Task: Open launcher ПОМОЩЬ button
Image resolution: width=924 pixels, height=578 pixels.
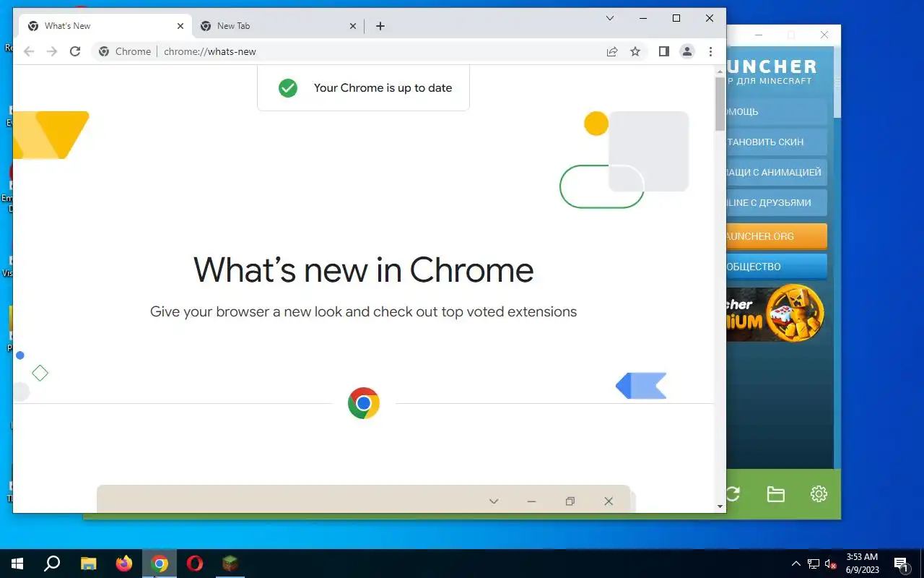Action: click(777, 112)
